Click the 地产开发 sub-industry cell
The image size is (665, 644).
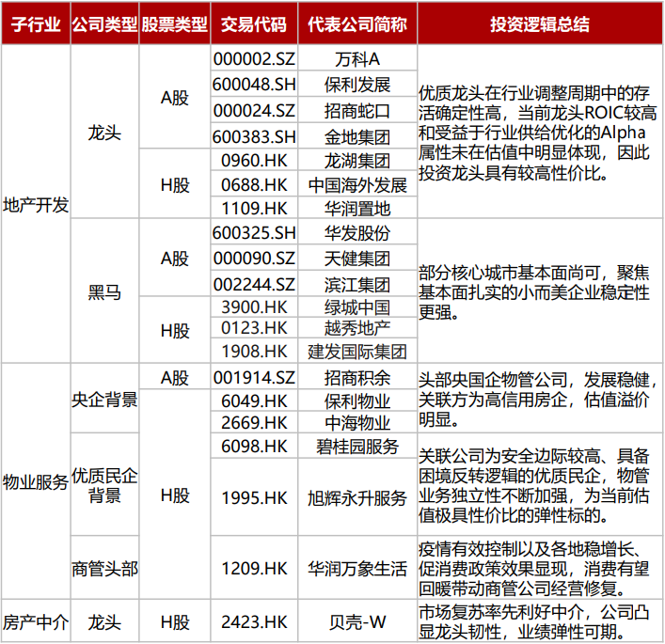(x=36, y=205)
